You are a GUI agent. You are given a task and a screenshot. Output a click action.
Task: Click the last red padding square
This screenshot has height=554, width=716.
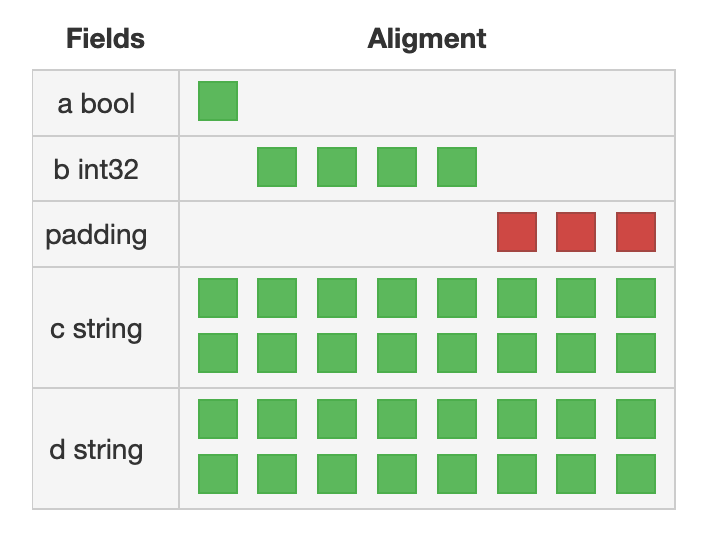point(636,232)
